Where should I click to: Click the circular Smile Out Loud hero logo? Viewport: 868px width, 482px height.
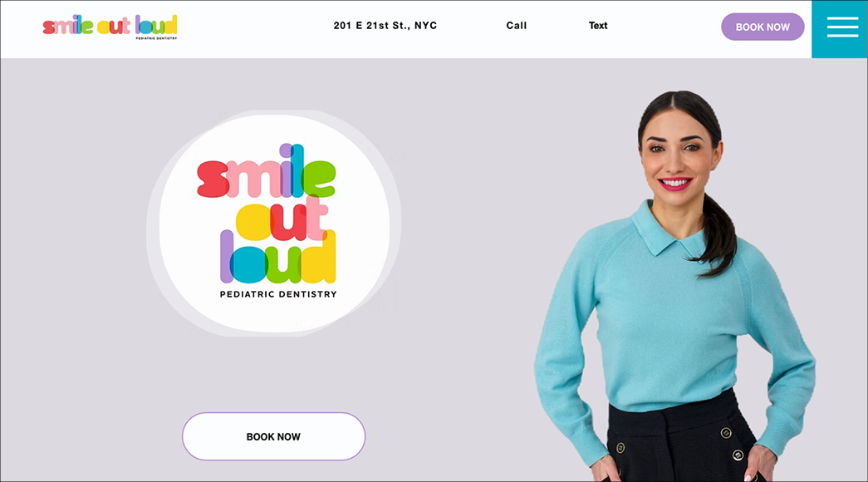pyautogui.click(x=274, y=224)
